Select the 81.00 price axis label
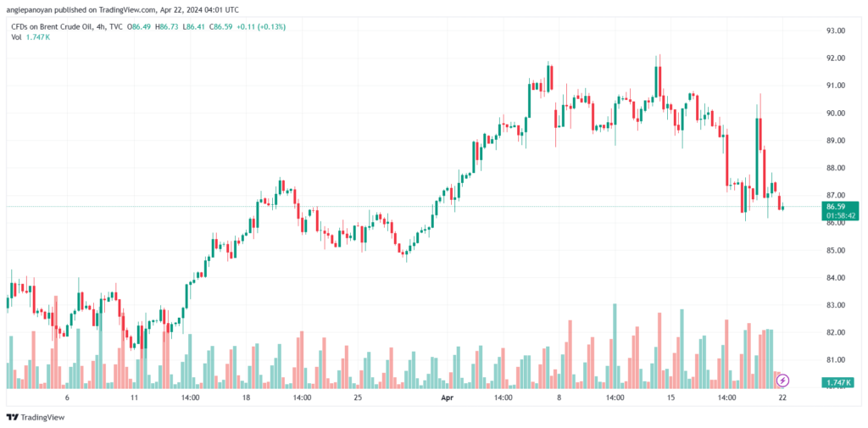This screenshot has height=428, width=868. click(x=836, y=360)
